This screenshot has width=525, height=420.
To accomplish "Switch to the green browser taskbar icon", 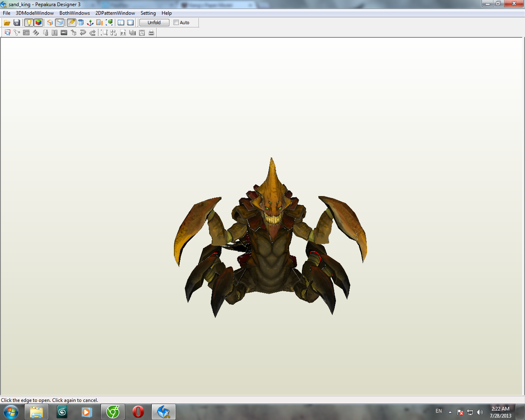I will 113,412.
